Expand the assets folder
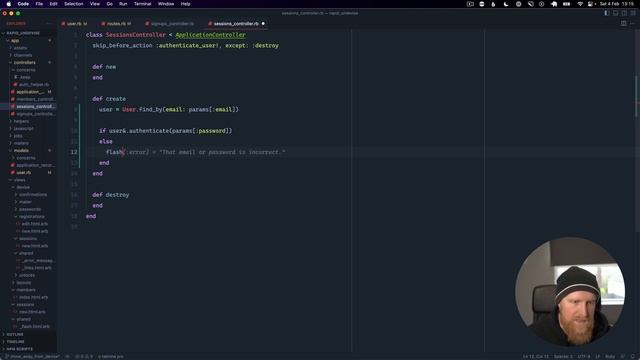The image size is (640, 360). pyautogui.click(x=20, y=48)
